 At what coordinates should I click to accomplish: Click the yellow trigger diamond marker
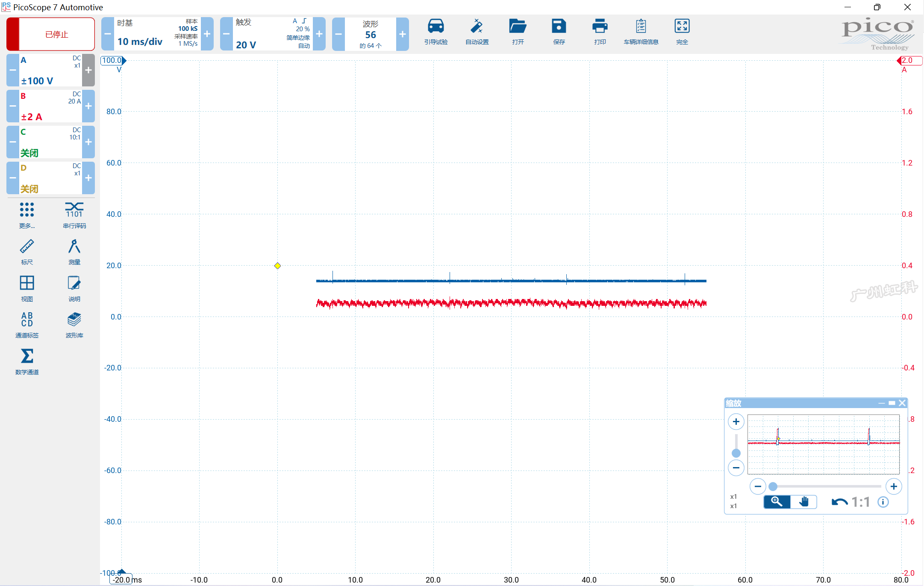point(277,266)
